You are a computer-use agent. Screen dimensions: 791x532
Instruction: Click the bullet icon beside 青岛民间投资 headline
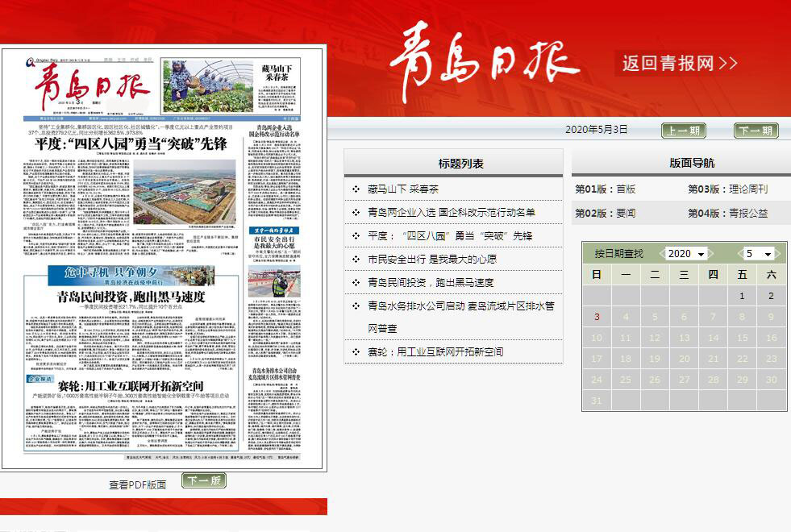click(356, 283)
